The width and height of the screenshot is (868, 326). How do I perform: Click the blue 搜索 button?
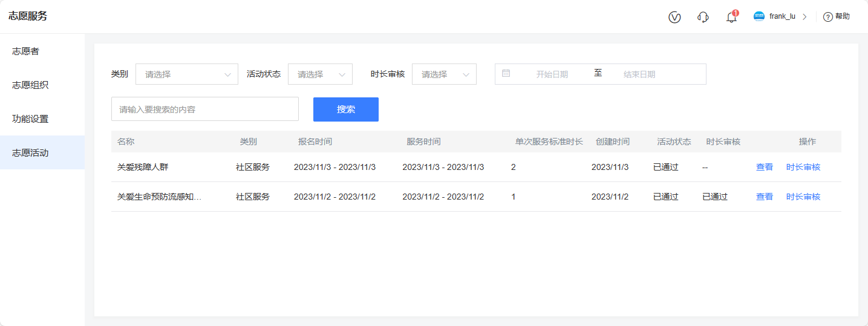pos(346,109)
